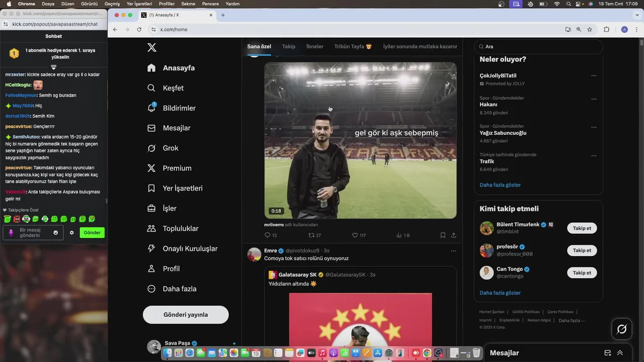Open options for Yağız Sabuncuoğlu trend
Screen dimensions: 644x362
pos(594,127)
